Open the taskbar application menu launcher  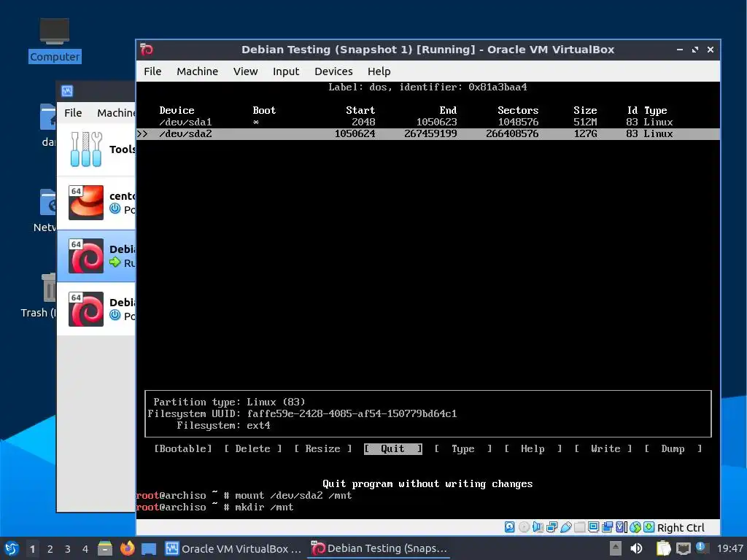12,548
